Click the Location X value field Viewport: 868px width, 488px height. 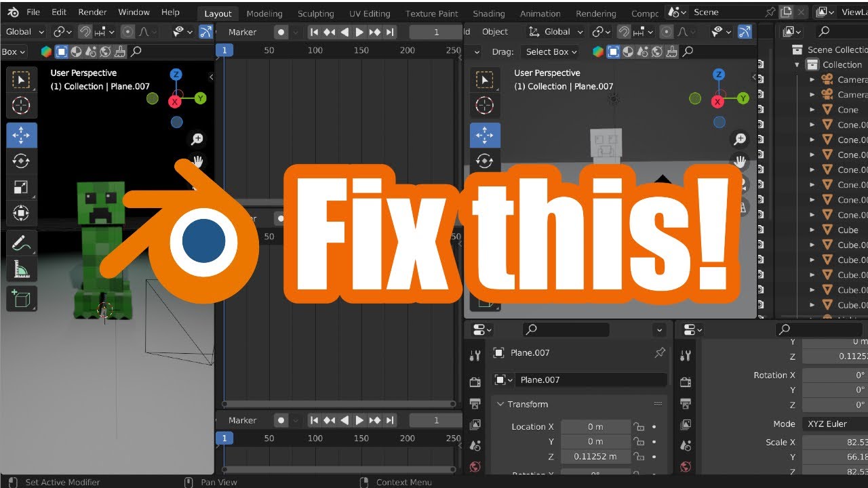coord(595,426)
